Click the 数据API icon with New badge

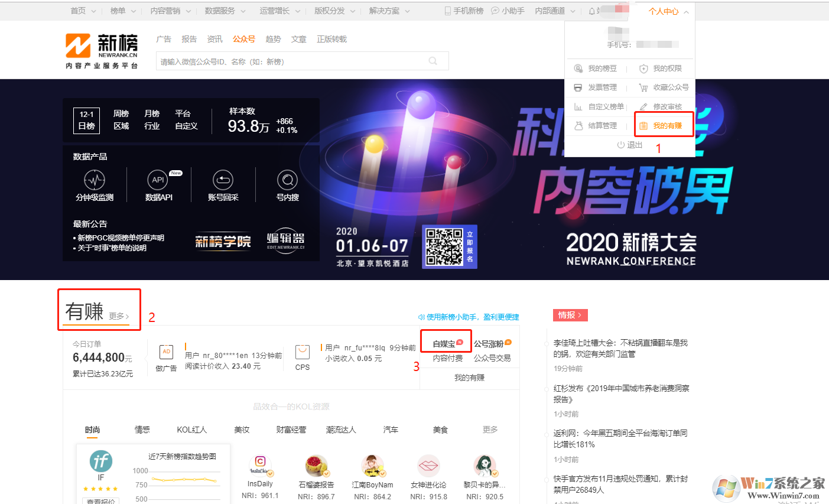point(158,180)
